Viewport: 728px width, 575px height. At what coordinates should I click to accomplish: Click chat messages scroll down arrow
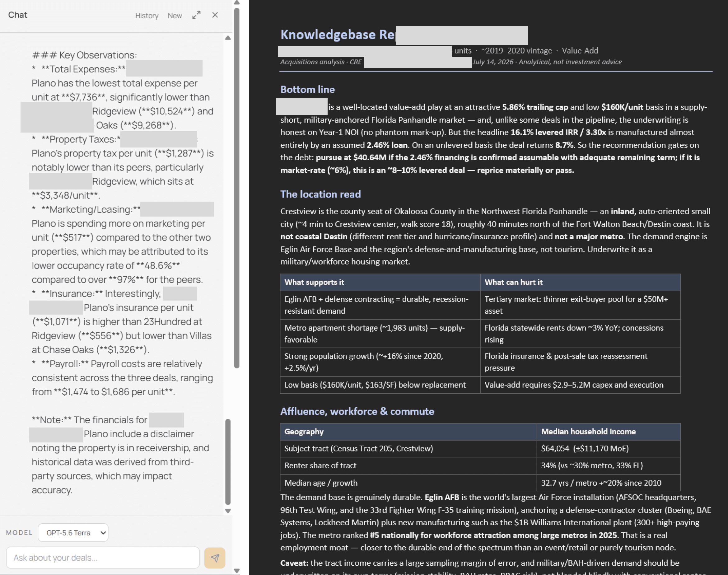[x=228, y=511]
